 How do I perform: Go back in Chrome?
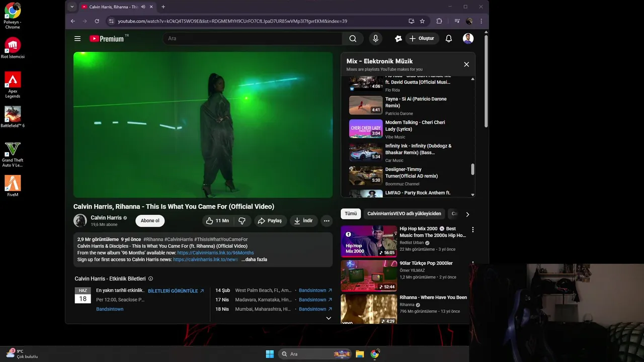pos(73,21)
